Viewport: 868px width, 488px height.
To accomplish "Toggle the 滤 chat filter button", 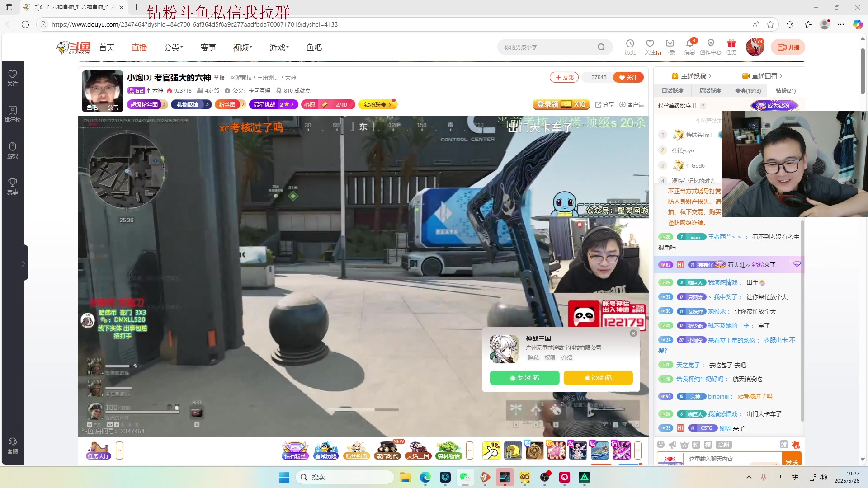I will click(x=784, y=445).
